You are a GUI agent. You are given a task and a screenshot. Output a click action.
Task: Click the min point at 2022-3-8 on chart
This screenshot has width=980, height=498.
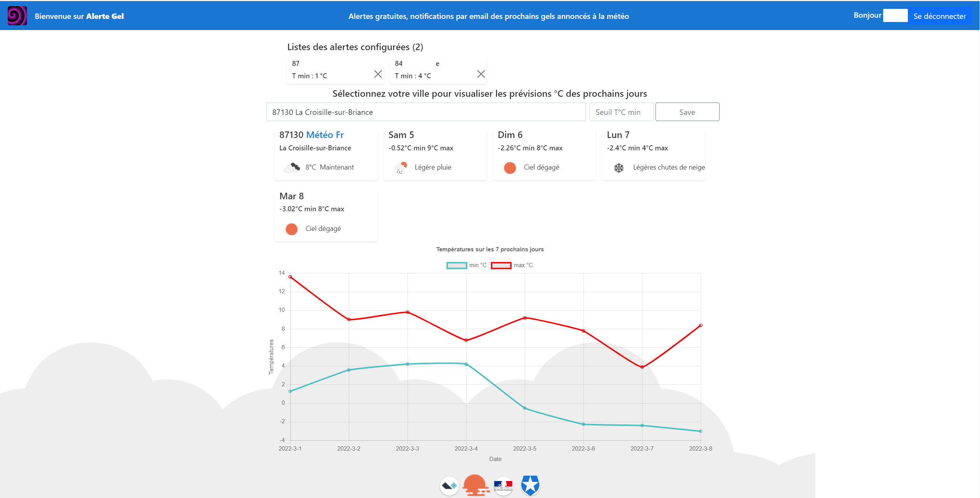click(x=701, y=431)
